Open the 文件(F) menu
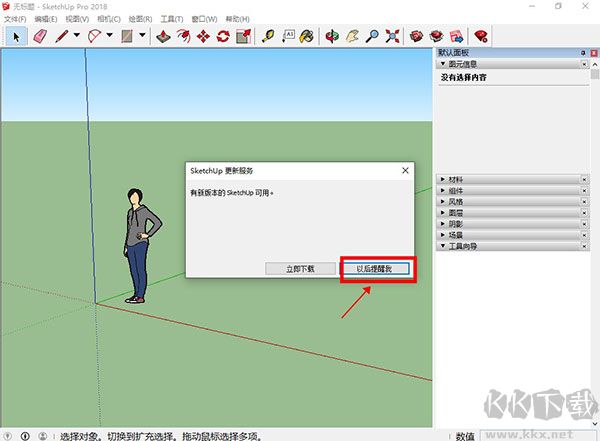 pyautogui.click(x=15, y=19)
